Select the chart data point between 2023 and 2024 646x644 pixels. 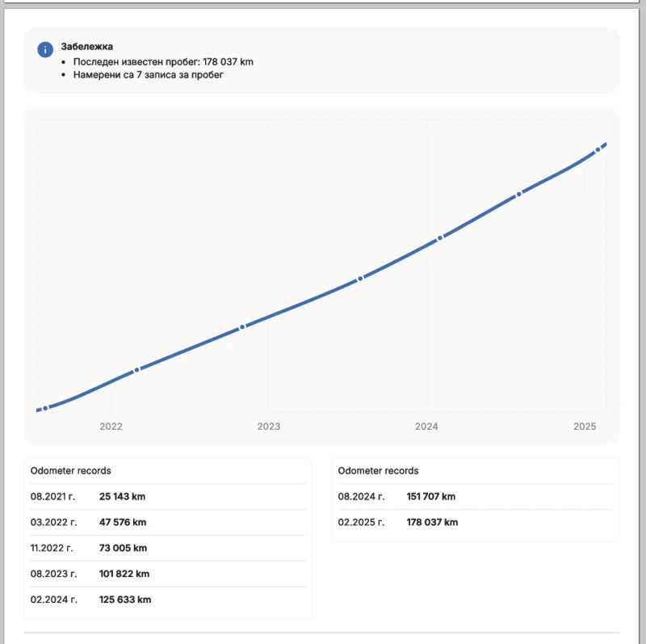tap(361, 278)
